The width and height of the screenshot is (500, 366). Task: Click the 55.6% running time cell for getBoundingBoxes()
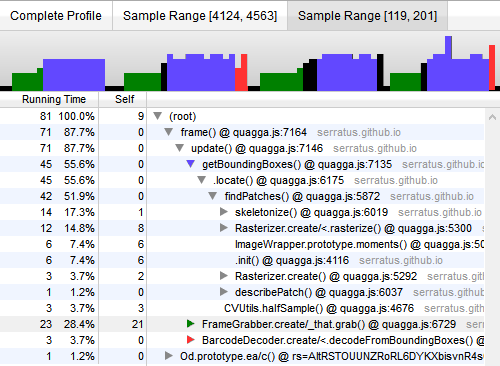(79, 164)
